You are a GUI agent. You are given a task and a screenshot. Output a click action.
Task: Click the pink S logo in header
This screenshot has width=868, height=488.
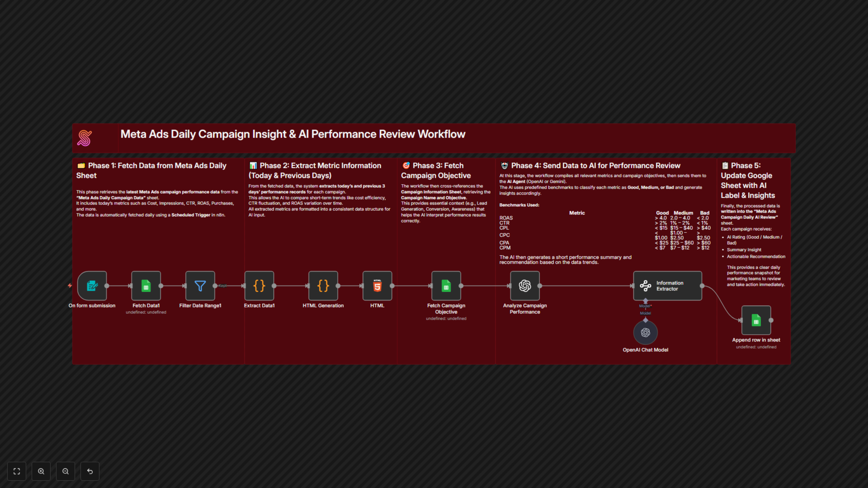pos(84,138)
